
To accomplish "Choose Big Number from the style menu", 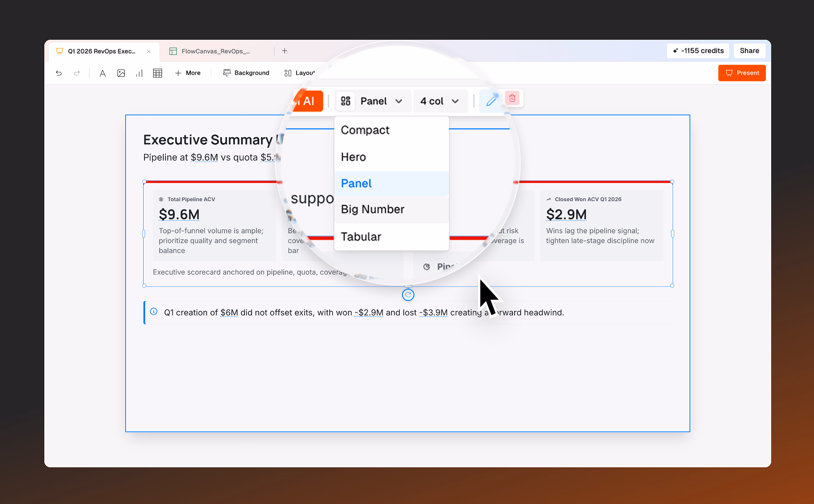I will (391, 209).
